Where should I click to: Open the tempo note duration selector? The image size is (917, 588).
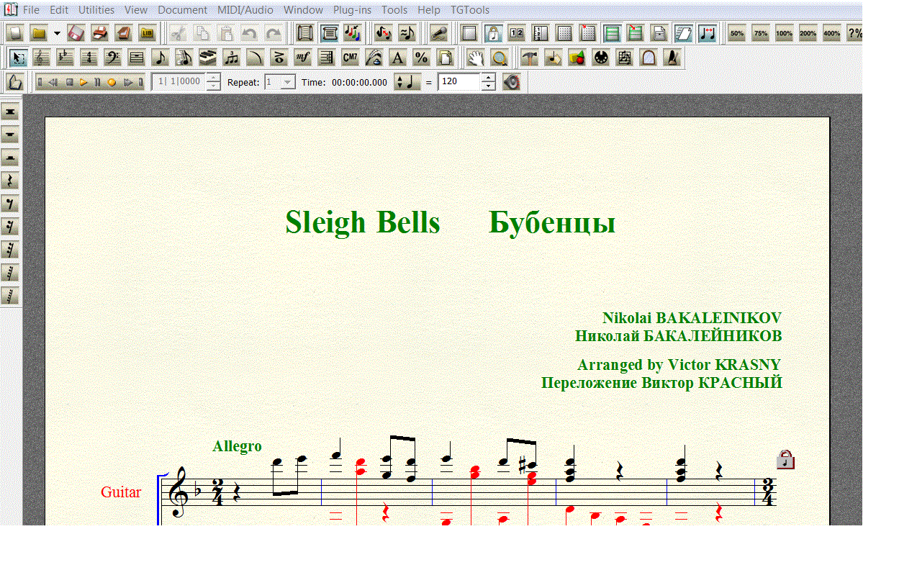pyautogui.click(x=407, y=82)
